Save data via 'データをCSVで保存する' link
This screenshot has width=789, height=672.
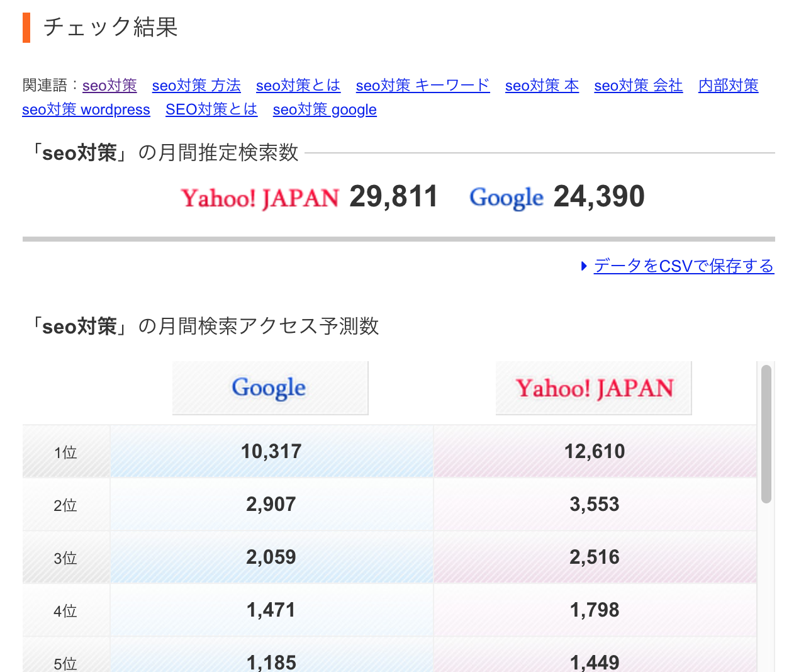pos(684,266)
